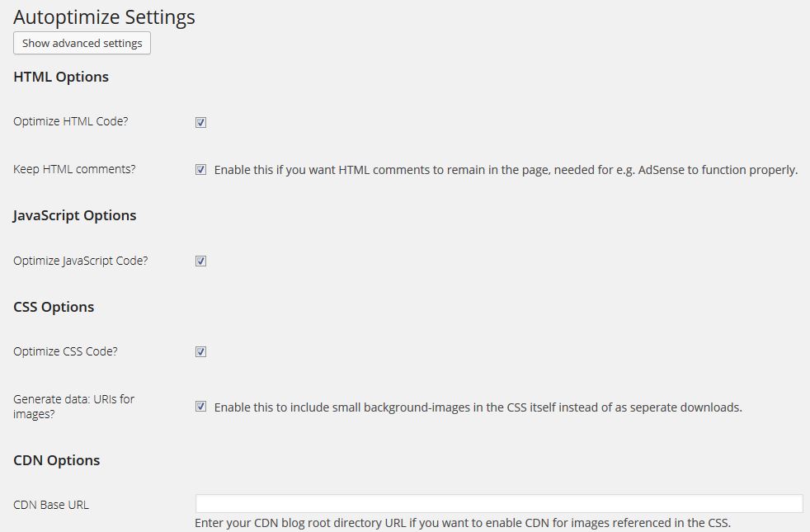This screenshot has height=532, width=810.
Task: Click the AdSense helper text next to checkbox
Action: point(506,170)
